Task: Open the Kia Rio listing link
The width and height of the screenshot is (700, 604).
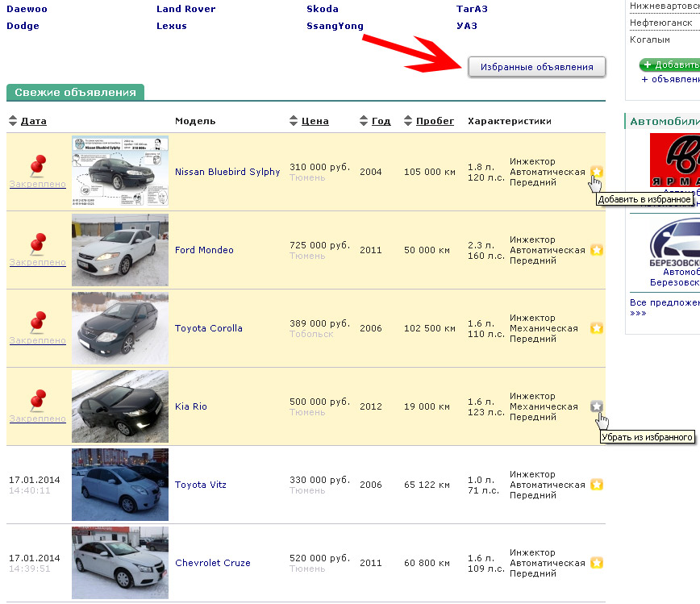Action: [x=191, y=406]
